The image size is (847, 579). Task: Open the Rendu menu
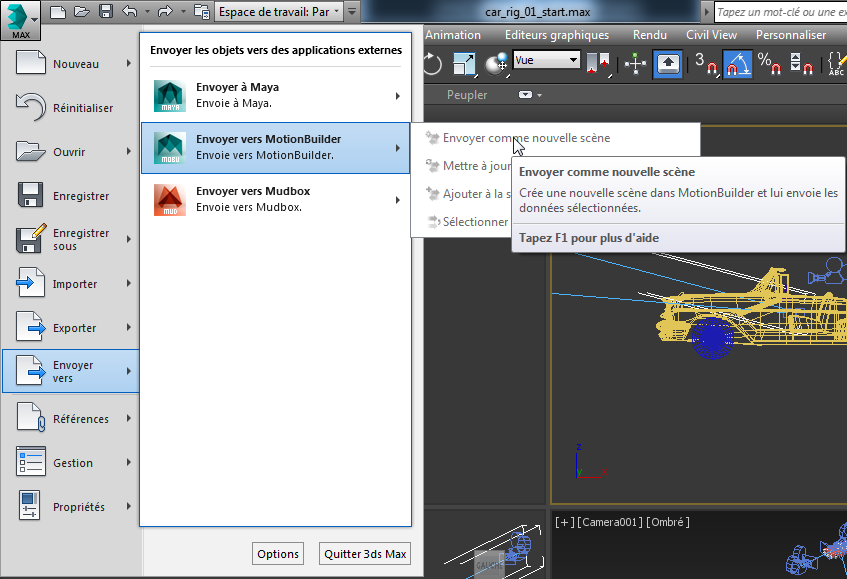649,35
